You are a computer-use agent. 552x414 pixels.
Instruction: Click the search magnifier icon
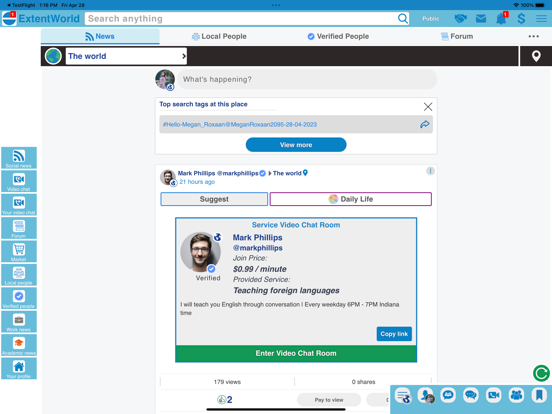point(403,18)
